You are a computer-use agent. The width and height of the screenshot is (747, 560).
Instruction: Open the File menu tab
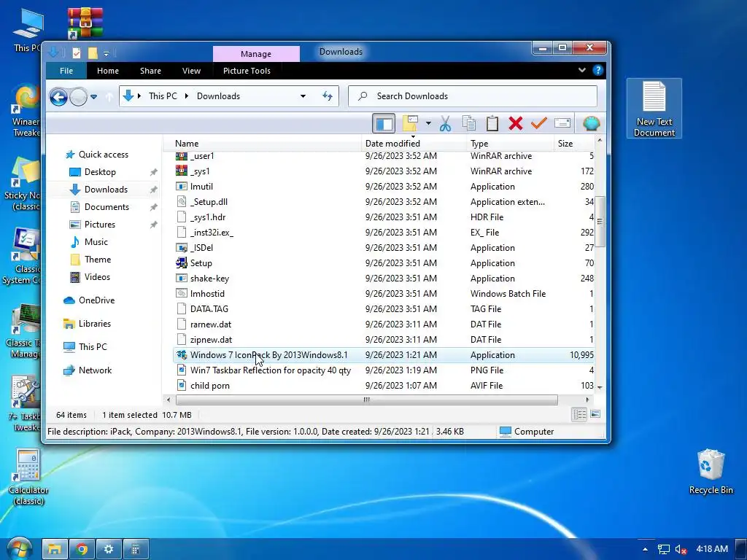click(66, 71)
